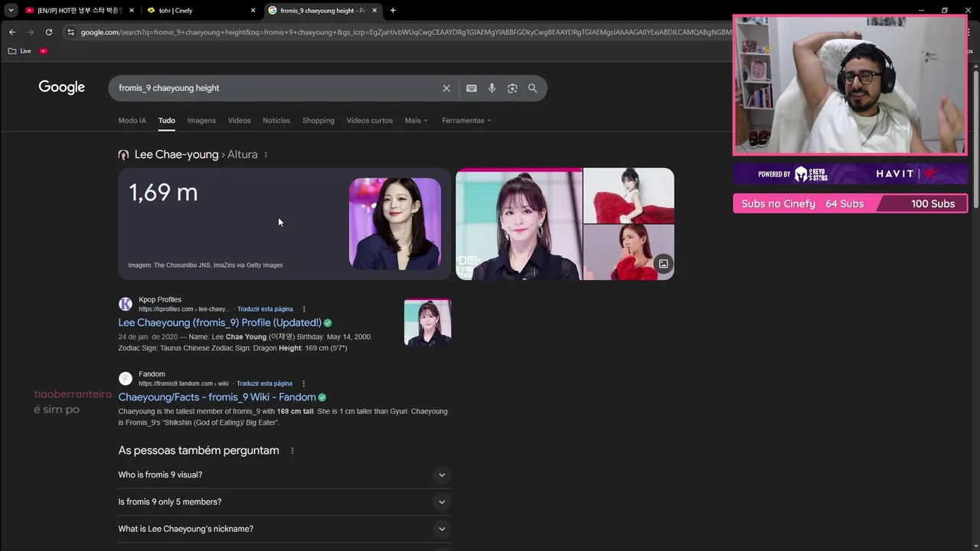Open top-right red dress image

pyautogui.click(x=629, y=196)
